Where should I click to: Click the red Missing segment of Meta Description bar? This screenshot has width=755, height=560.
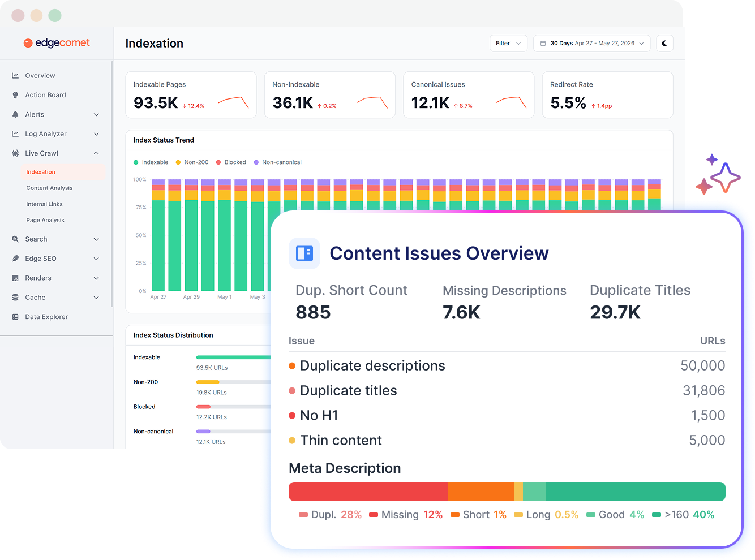368,492
